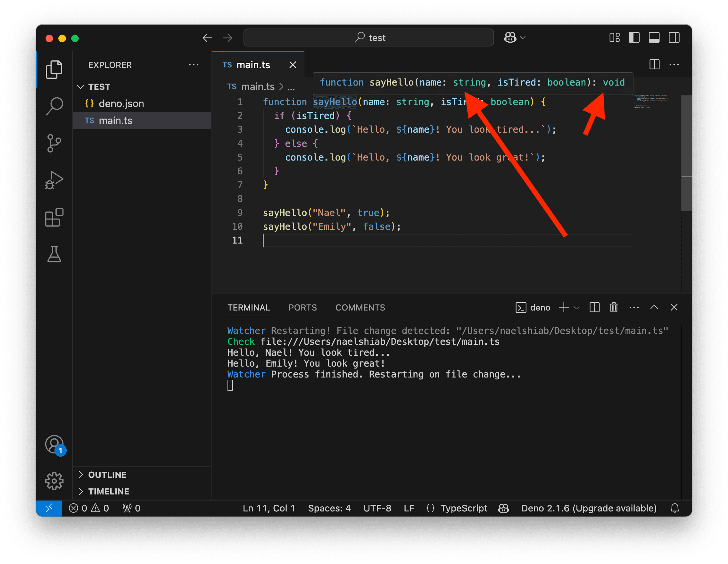
Task: Change encoding UTF-8 in status bar
Action: coord(377,508)
